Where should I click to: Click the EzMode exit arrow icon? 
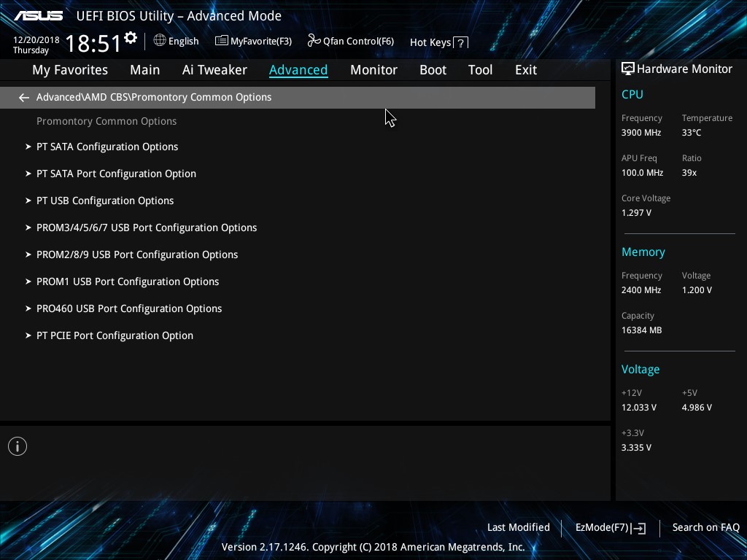[x=639, y=528]
